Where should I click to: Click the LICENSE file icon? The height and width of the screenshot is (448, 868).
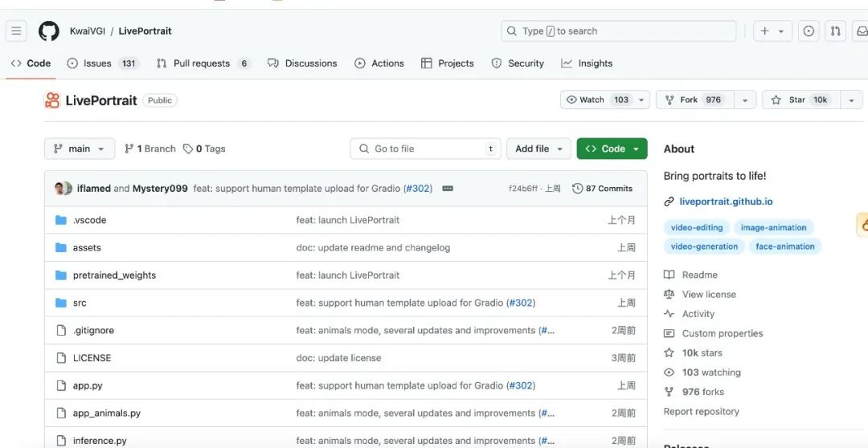pyautogui.click(x=61, y=358)
